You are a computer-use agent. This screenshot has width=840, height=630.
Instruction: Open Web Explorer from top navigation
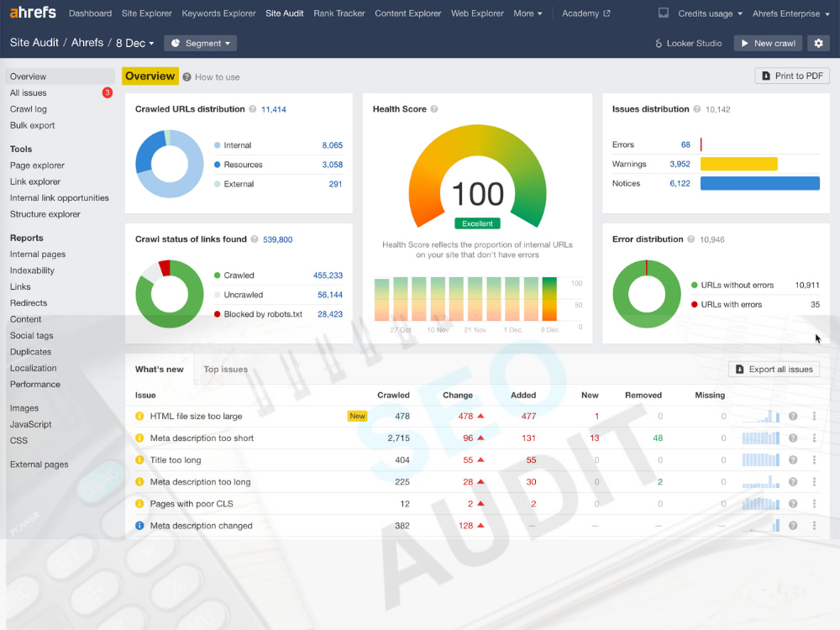pos(477,13)
